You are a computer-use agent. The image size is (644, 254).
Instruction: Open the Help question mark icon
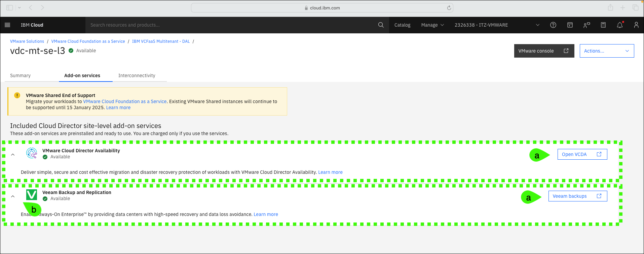point(553,25)
